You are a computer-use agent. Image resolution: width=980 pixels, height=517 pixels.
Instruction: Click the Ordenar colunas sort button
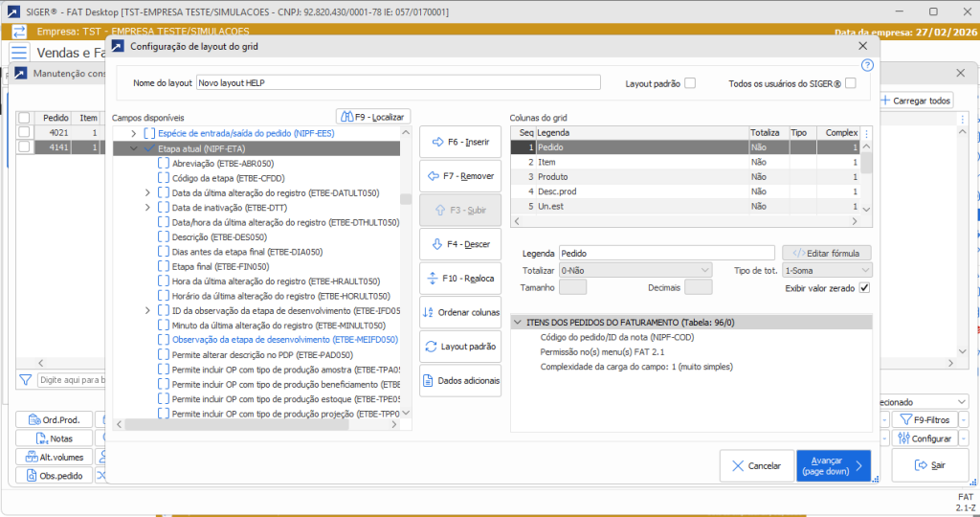pos(459,312)
